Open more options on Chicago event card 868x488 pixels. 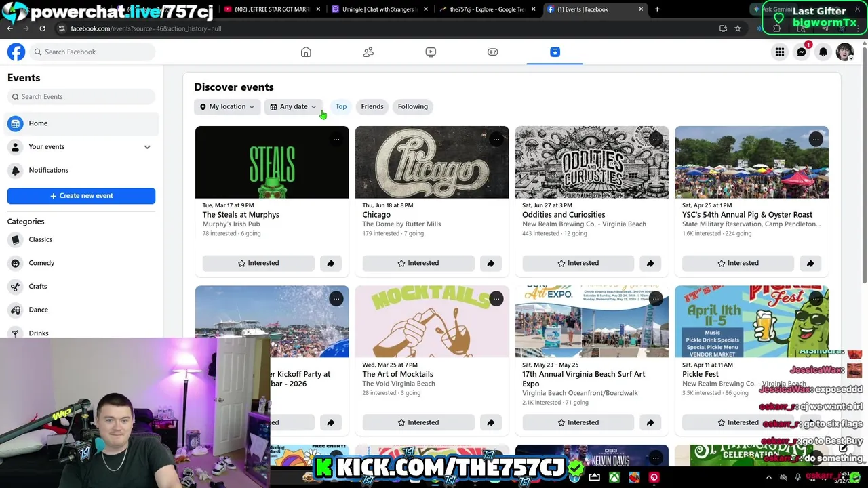tap(496, 140)
